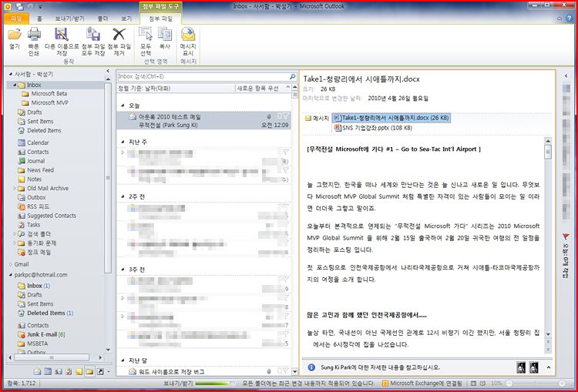Viewport: 578px width, 392px height.
Task: Expand the Old Mail Archive folder
Action: click(x=15, y=188)
